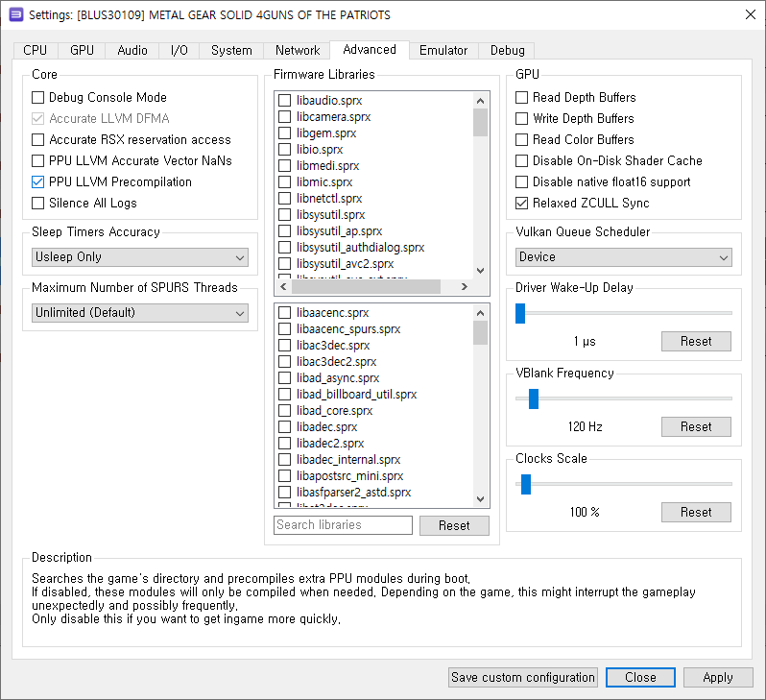Check libadec2.sprx library
The image size is (766, 700).
[284, 444]
